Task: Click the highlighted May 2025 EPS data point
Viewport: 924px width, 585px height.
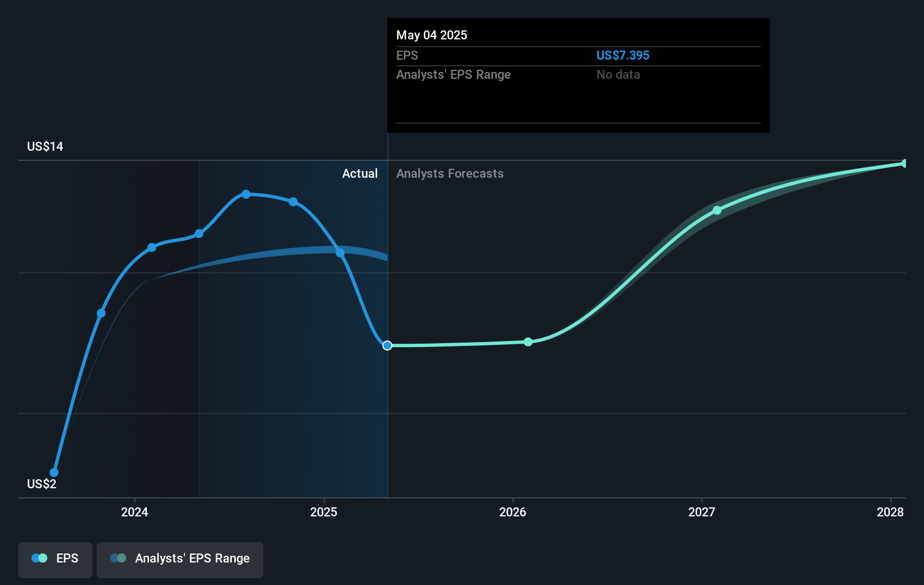Action: tap(387, 345)
